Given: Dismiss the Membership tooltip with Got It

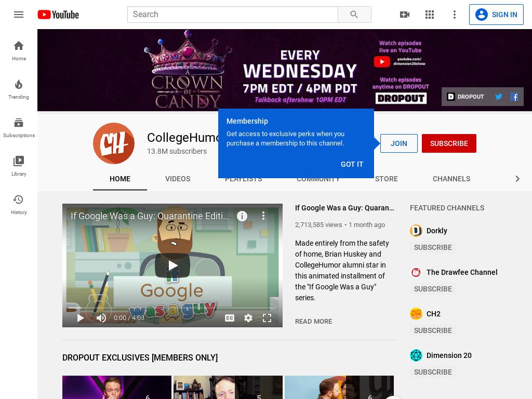Looking at the screenshot, I should [352, 164].
